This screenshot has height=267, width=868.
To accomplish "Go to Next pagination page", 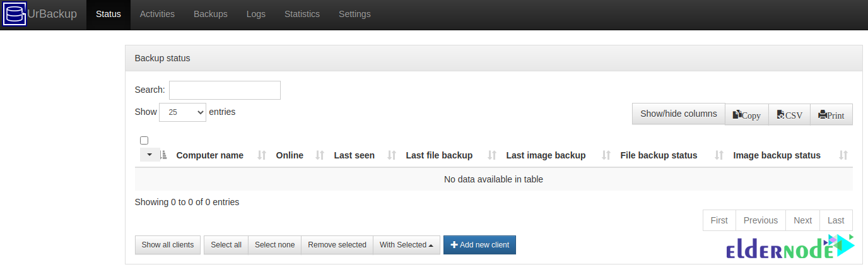I will [802, 220].
